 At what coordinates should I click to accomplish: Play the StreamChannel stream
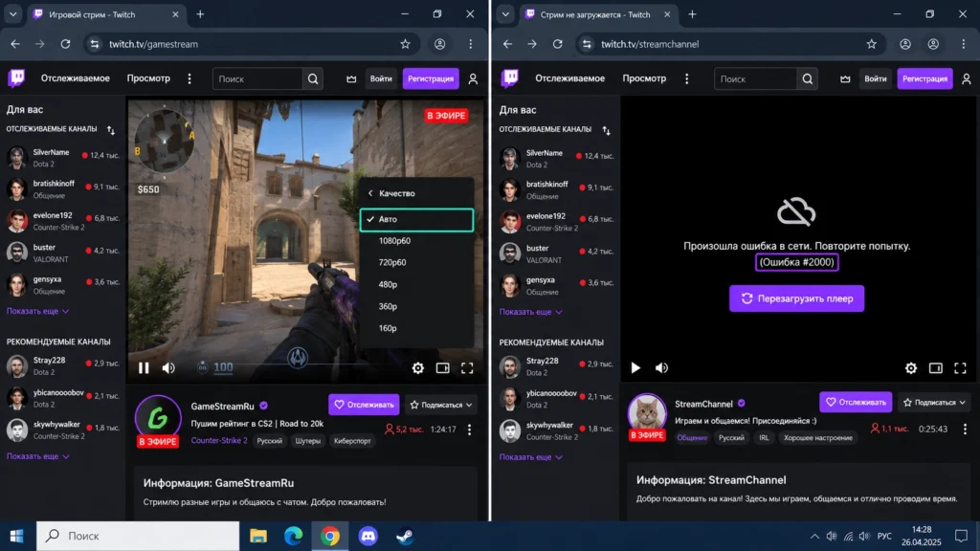635,368
